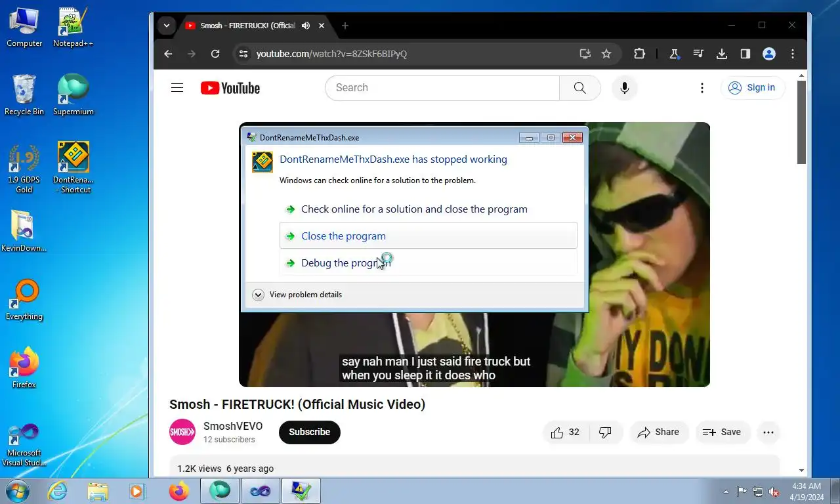Switch to crashed program taskbar button
This screenshot has height=504, width=840.
point(301,491)
